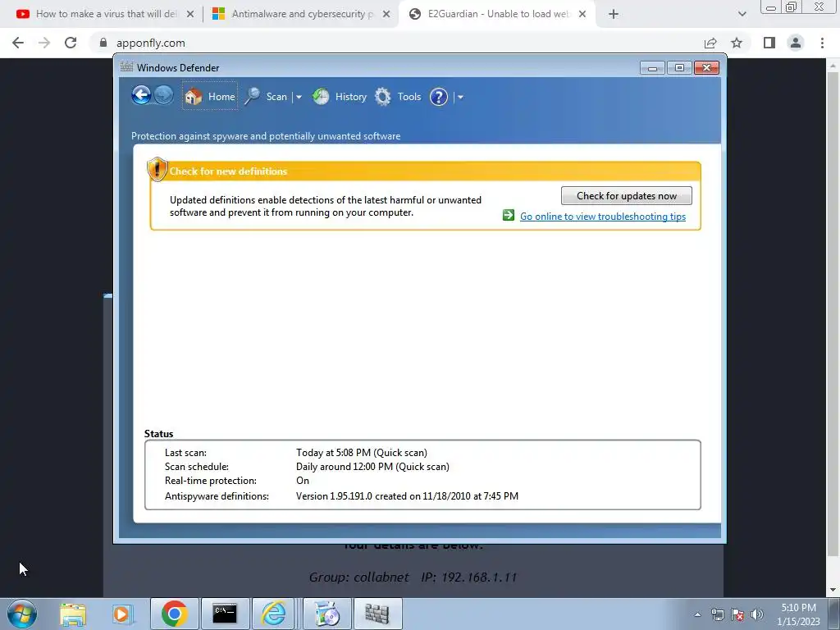Open the Chrome profile icon

point(796,43)
